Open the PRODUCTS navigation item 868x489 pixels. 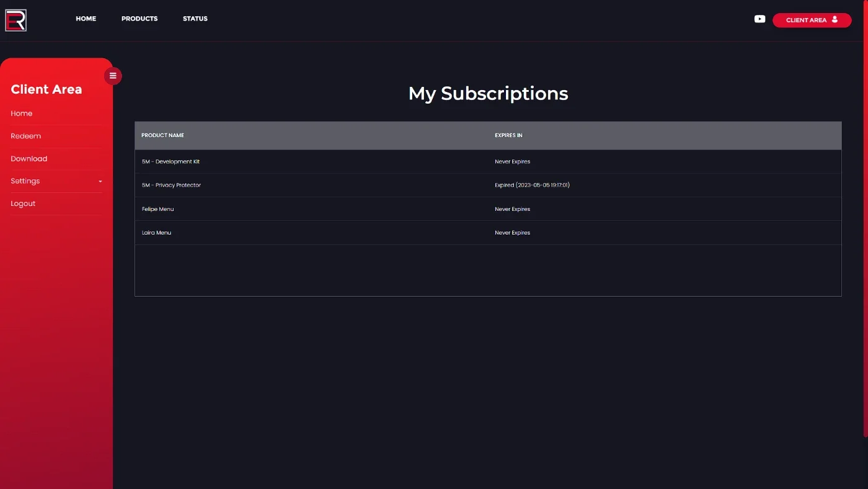(x=139, y=19)
